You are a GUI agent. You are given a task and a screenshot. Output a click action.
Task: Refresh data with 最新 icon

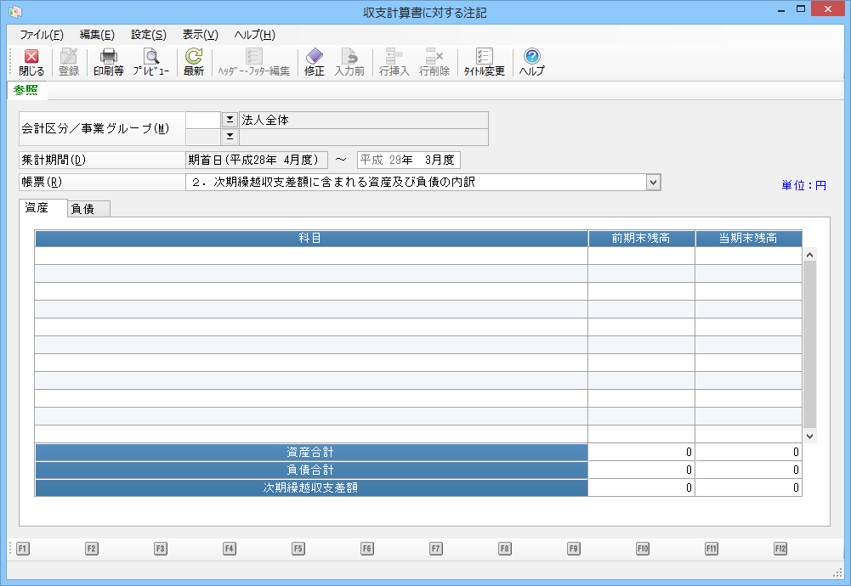click(193, 63)
